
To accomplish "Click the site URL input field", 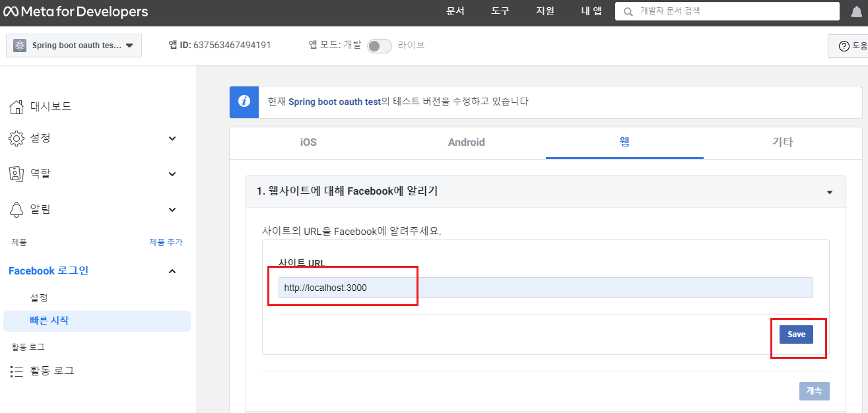I will [545, 288].
